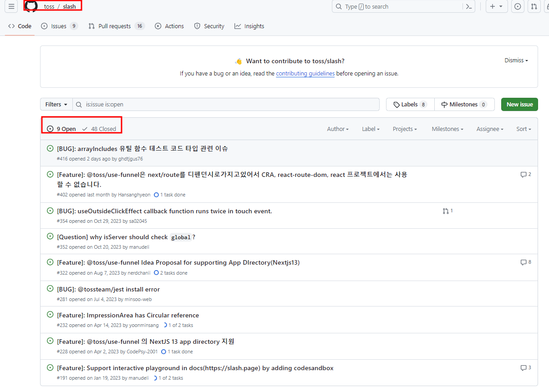Open the Dismiss dropdown on contribute banner

516,60
